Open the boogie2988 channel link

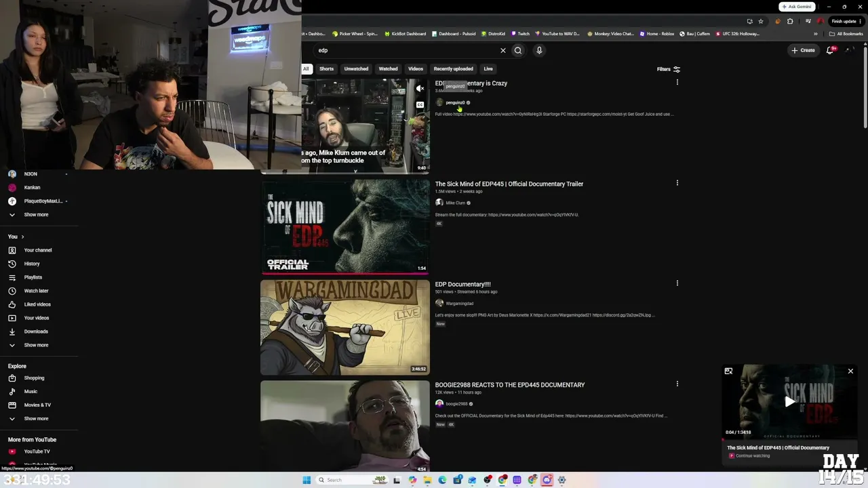coord(456,404)
